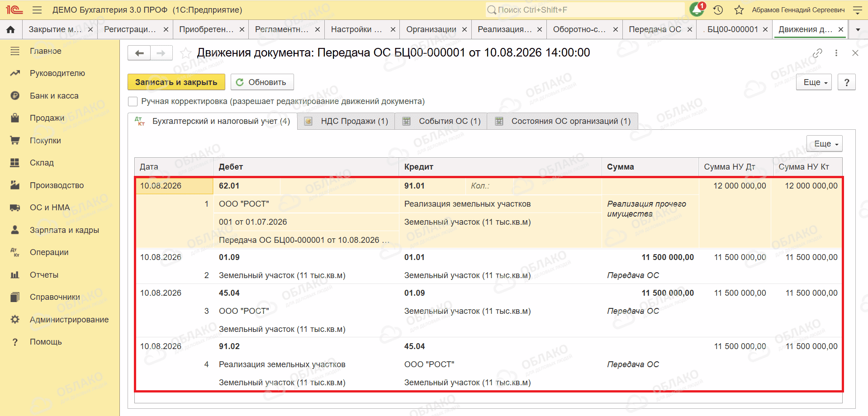Click the Сумма column header
The width and height of the screenshot is (868, 416).
coord(650,167)
